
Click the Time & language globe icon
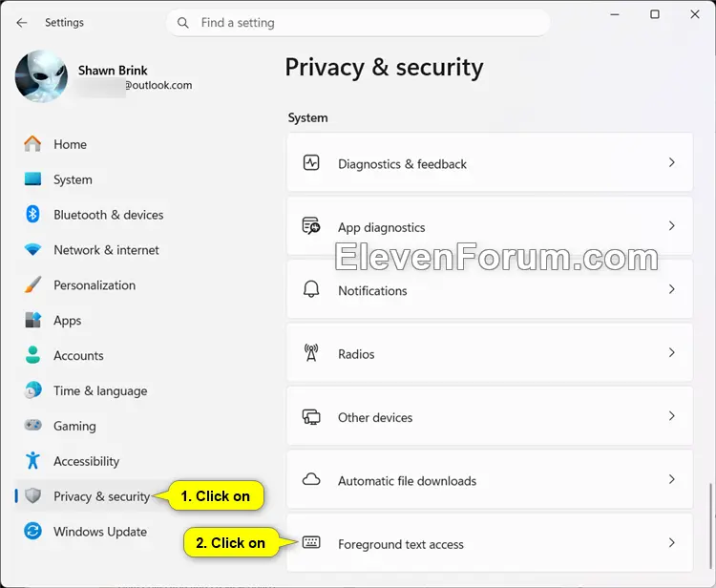tap(32, 390)
